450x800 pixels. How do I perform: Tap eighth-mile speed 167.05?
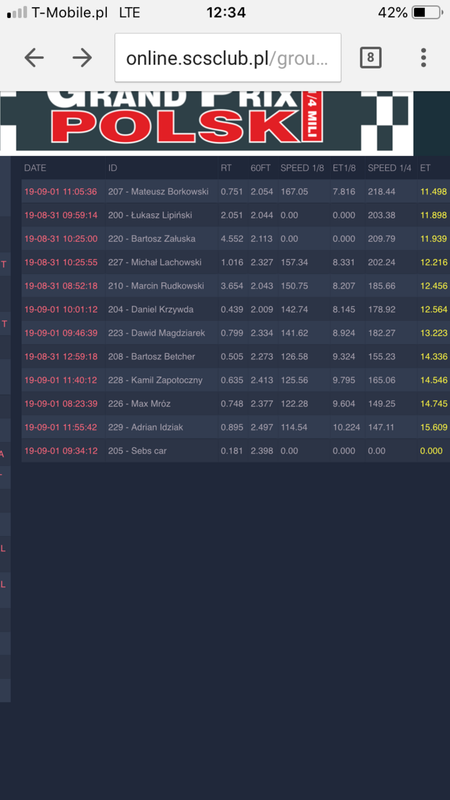(294, 192)
